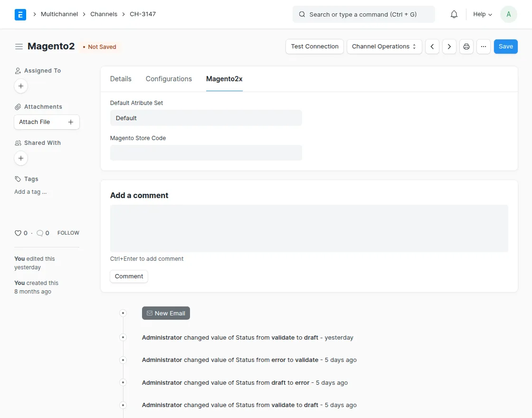Image resolution: width=532 pixels, height=418 pixels.
Task: Click the Comment button
Action: pos(129,276)
